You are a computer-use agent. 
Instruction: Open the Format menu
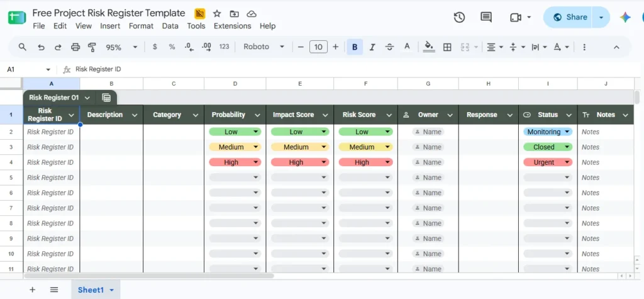[x=141, y=26]
